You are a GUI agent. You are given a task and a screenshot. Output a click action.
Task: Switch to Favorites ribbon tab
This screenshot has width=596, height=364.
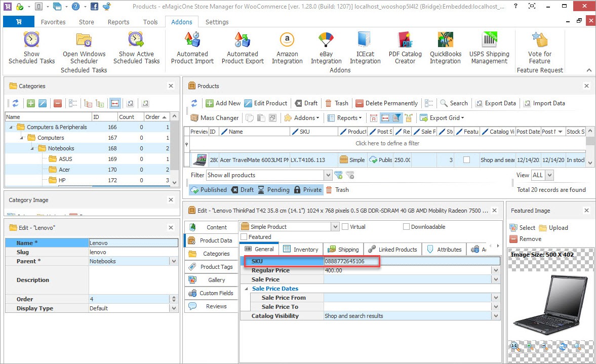[x=53, y=22]
